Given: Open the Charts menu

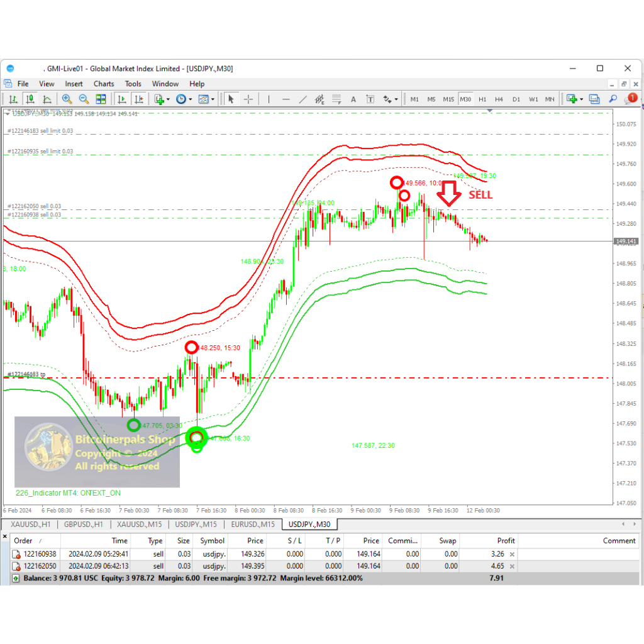Looking at the screenshot, I should (x=104, y=84).
